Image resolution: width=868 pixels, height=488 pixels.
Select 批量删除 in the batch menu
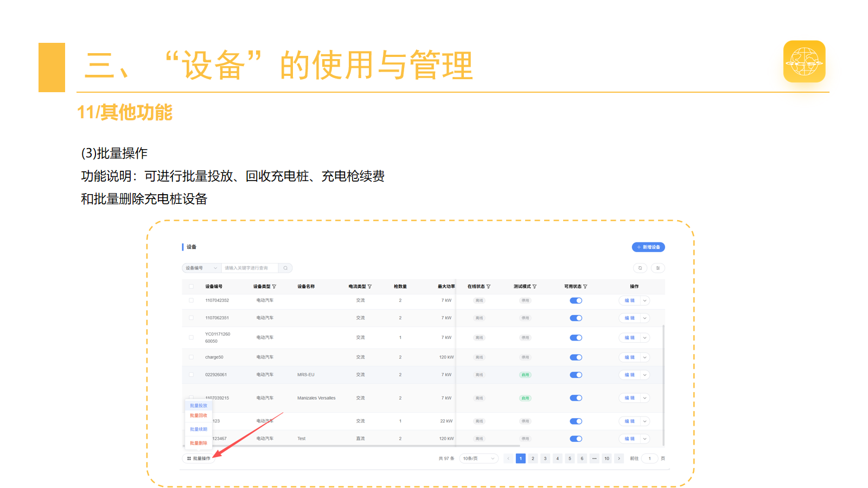199,443
